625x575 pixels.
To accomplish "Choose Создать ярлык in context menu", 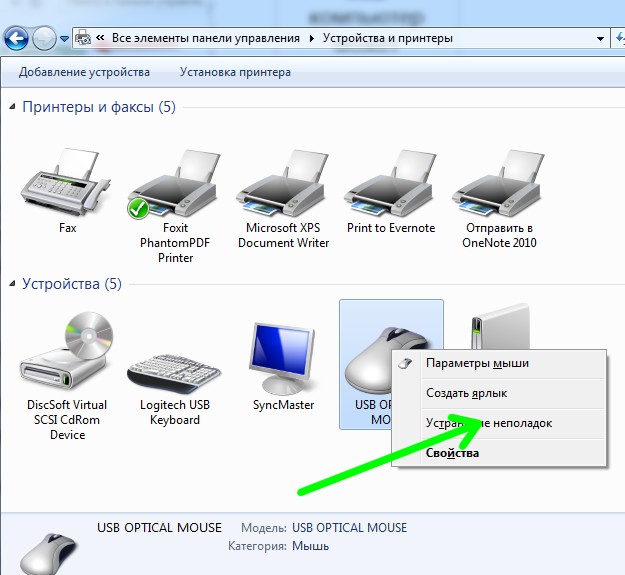I will coord(467,393).
